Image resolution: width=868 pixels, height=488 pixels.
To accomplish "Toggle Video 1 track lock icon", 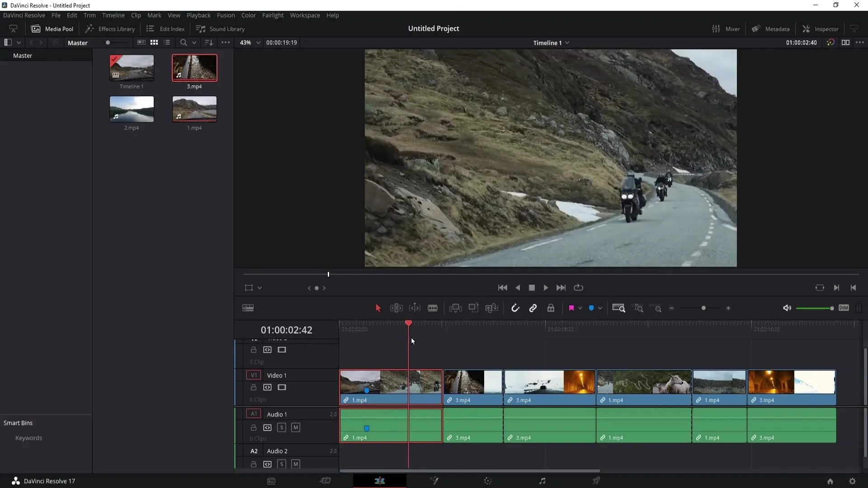I will [253, 387].
